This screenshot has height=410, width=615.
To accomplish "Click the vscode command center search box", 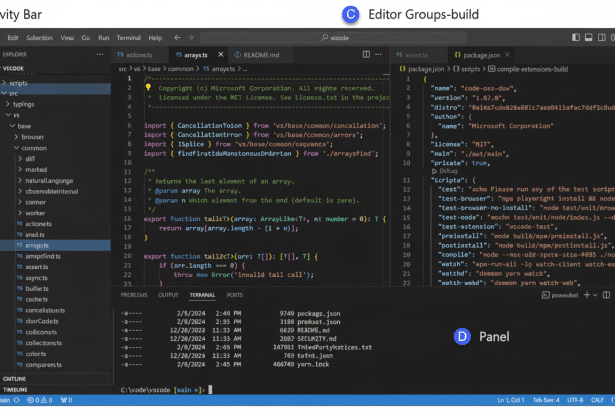I will tap(334, 38).
